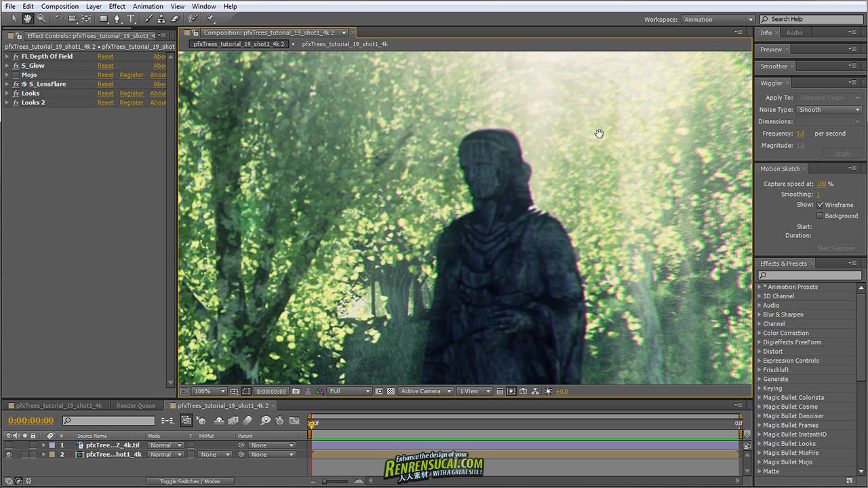Toggle visibility box of layer 1

click(9, 445)
